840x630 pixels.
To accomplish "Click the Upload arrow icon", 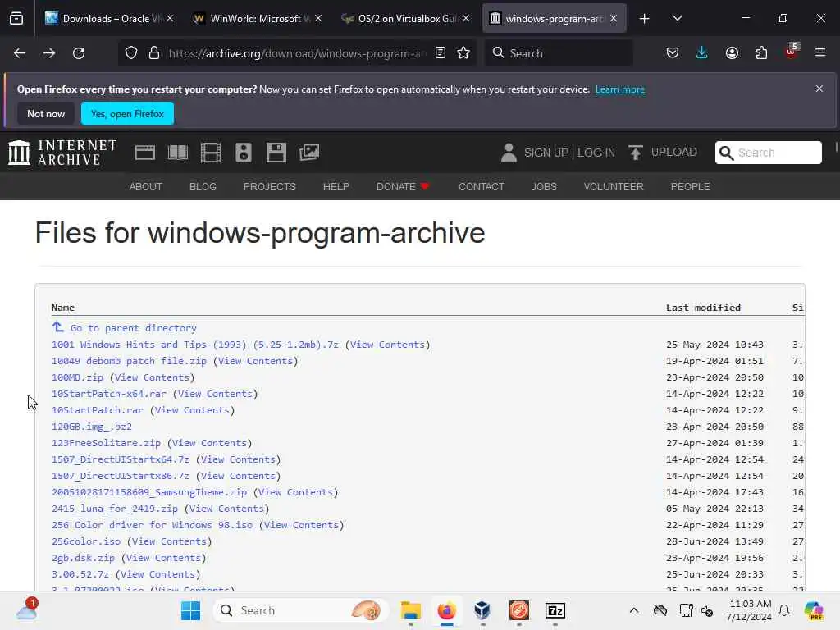I will tap(636, 153).
